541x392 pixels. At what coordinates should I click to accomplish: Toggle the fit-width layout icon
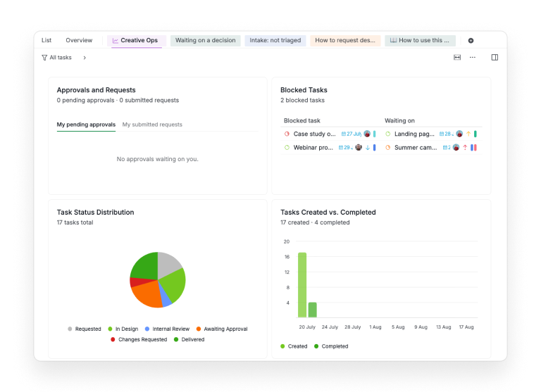click(x=457, y=57)
